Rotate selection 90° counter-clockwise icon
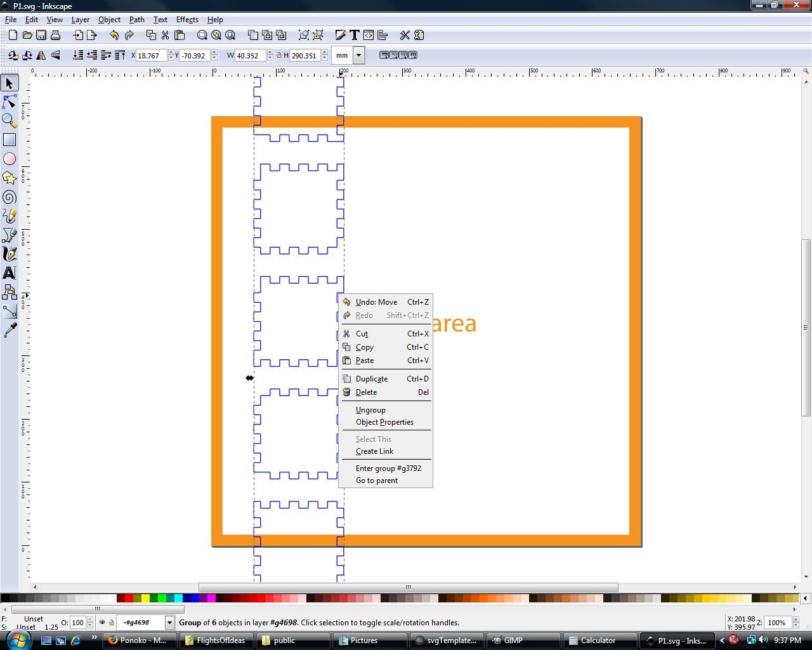812x650 pixels. pyautogui.click(x=13, y=55)
